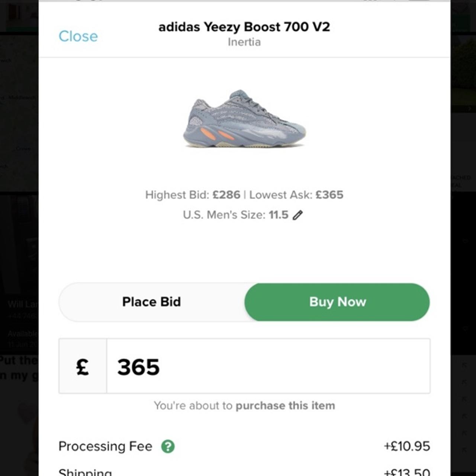Click the shoe product image
The height and width of the screenshot is (476, 476).
[244, 121]
